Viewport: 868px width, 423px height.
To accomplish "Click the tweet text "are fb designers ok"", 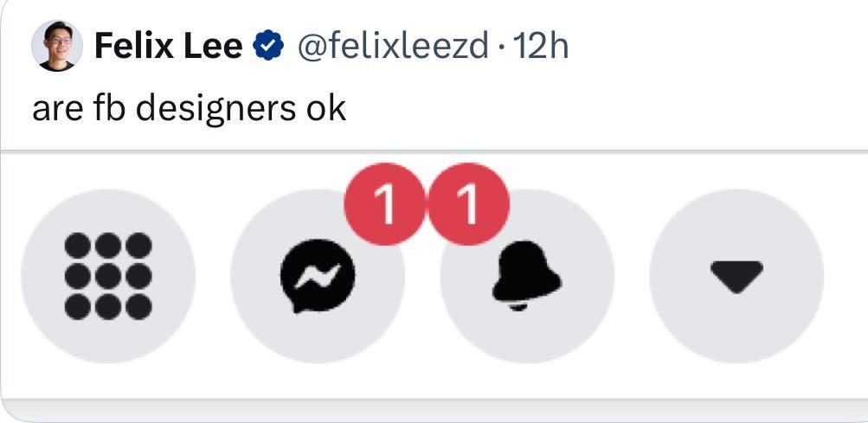I will click(x=189, y=109).
